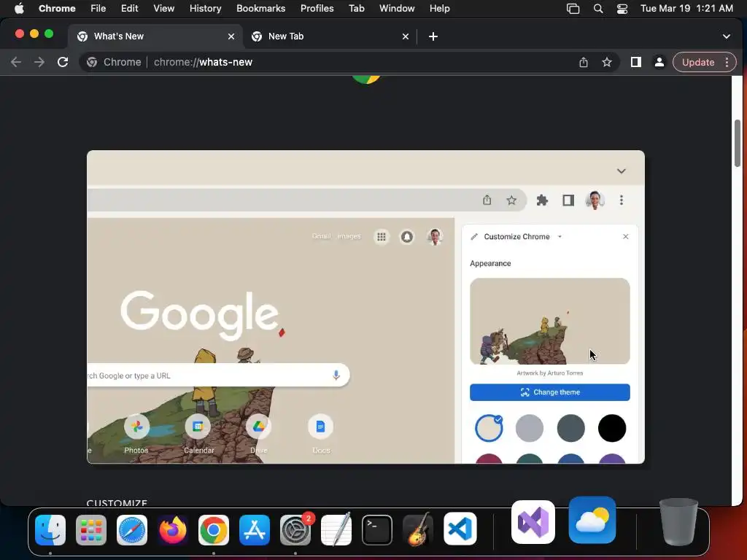Open Finder from the Dock
The width and height of the screenshot is (747, 560).
pos(50,530)
